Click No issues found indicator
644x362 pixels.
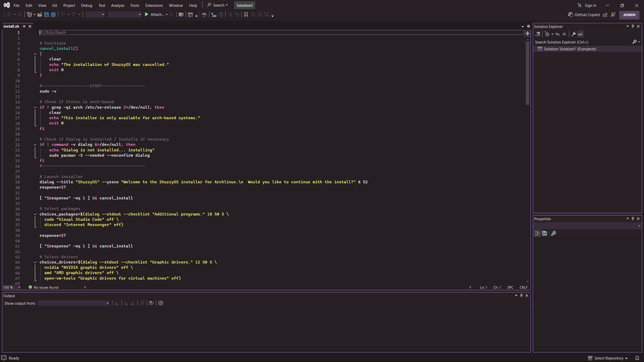click(x=44, y=287)
